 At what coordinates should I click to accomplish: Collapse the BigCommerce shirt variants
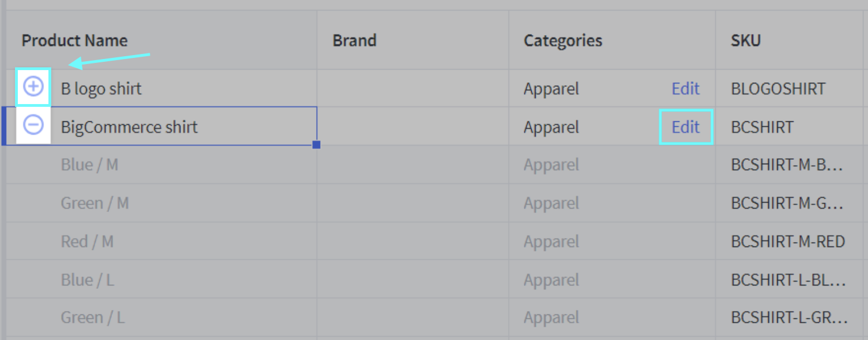pos(33,125)
